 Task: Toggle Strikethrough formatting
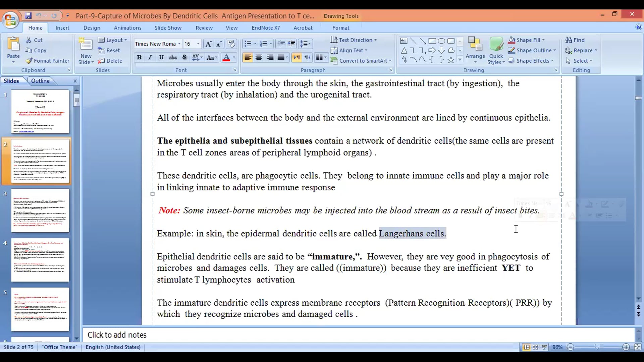173,58
